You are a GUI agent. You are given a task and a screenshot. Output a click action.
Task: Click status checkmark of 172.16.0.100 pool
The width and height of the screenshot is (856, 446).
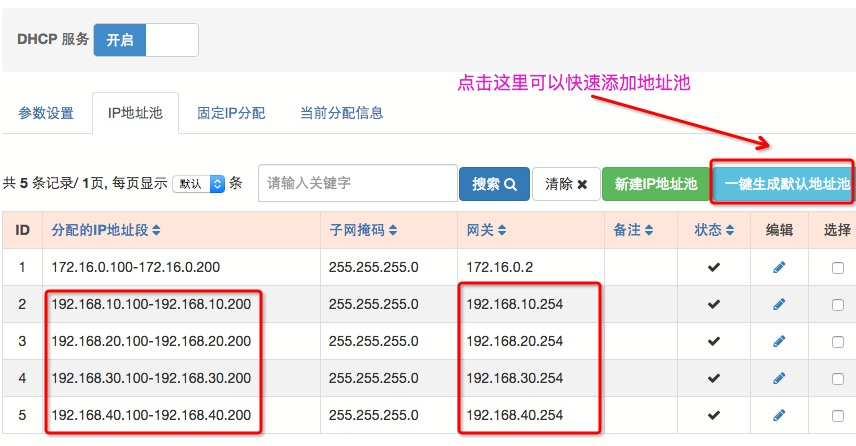pos(713,267)
